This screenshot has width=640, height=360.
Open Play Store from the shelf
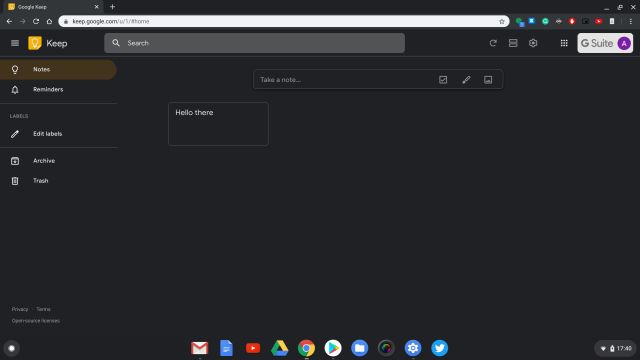pos(333,348)
